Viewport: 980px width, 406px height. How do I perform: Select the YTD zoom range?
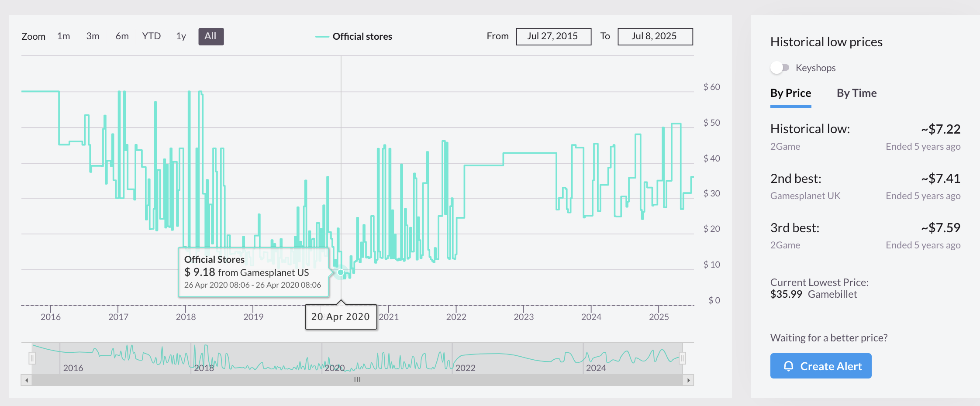[x=152, y=36]
